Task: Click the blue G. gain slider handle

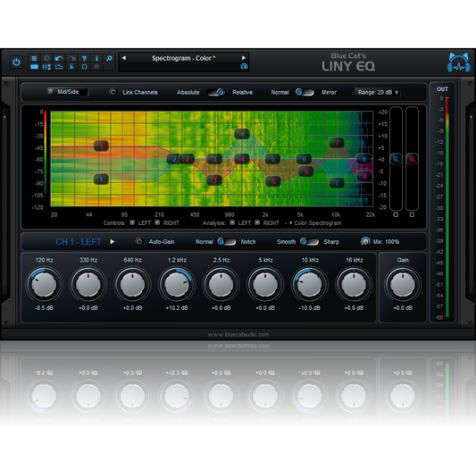Action: (396, 159)
